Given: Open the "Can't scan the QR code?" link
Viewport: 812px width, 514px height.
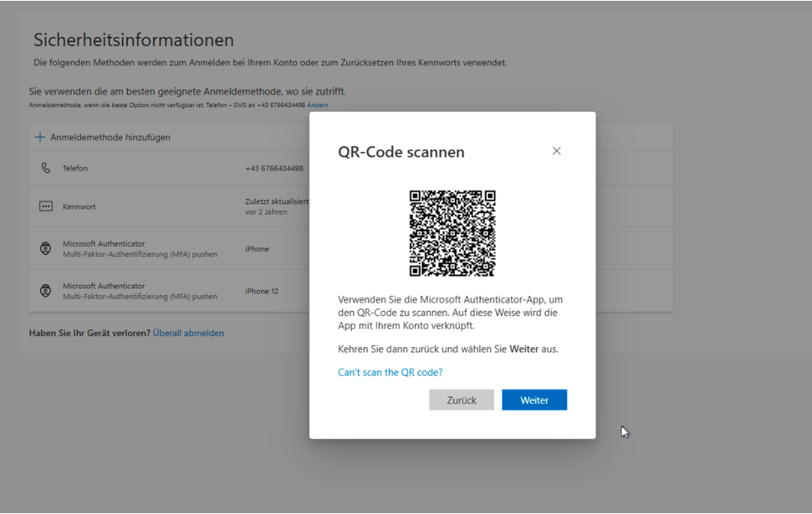Looking at the screenshot, I should (390, 372).
